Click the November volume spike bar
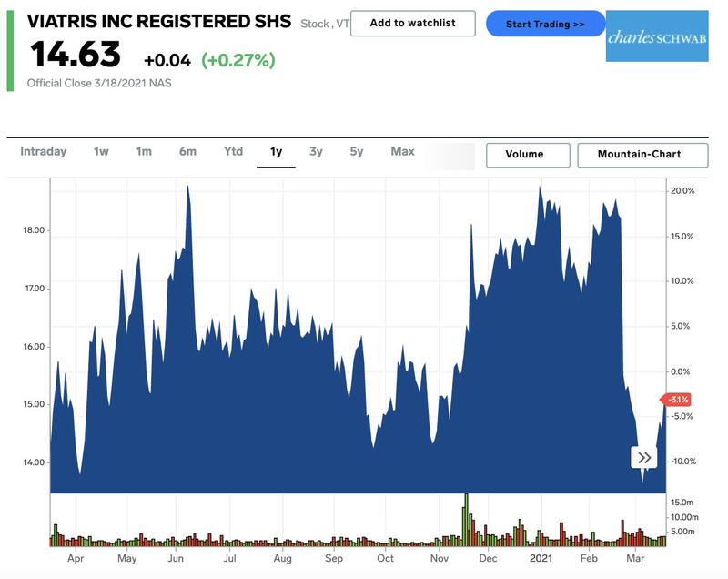 pos(466,519)
